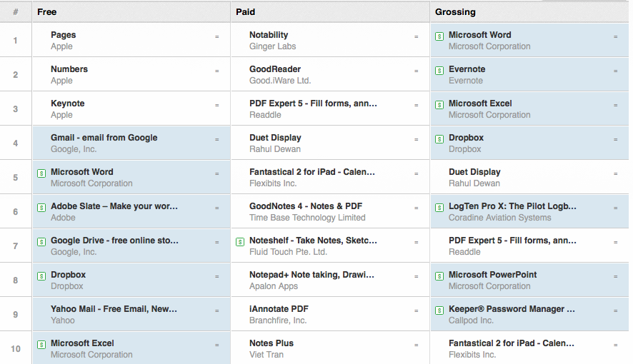This screenshot has width=633, height=364.
Task: Select the Free column header
Action: pyautogui.click(x=131, y=11)
